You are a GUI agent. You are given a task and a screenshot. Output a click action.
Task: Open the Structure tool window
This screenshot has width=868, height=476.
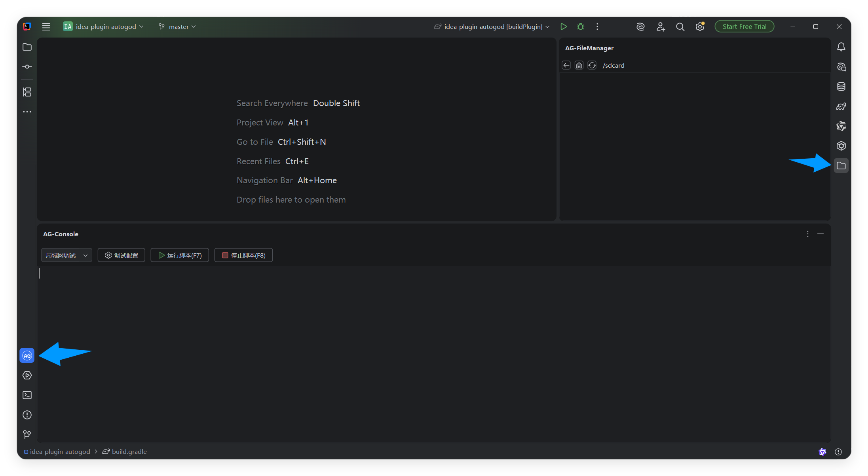pyautogui.click(x=27, y=92)
